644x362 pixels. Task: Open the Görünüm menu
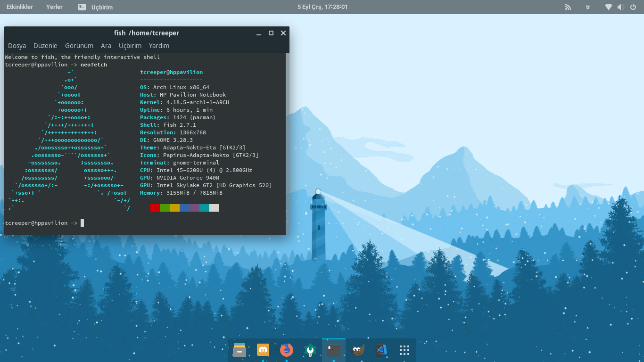pos(79,46)
